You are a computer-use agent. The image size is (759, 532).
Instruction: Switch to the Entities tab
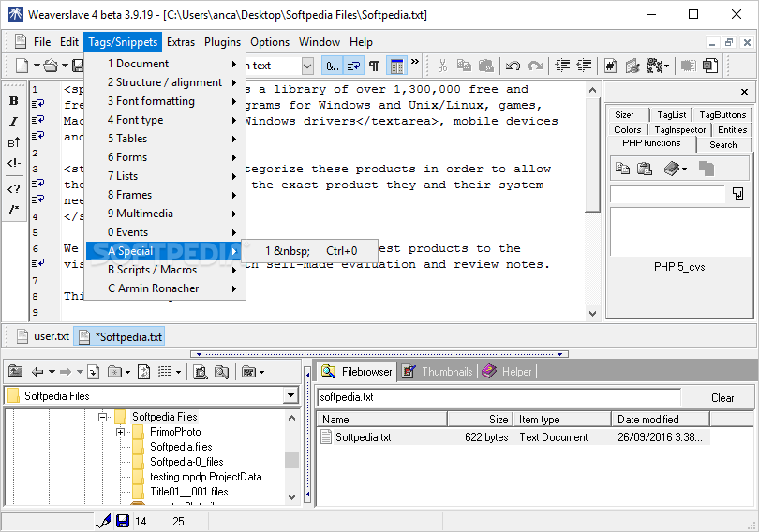pyautogui.click(x=733, y=129)
